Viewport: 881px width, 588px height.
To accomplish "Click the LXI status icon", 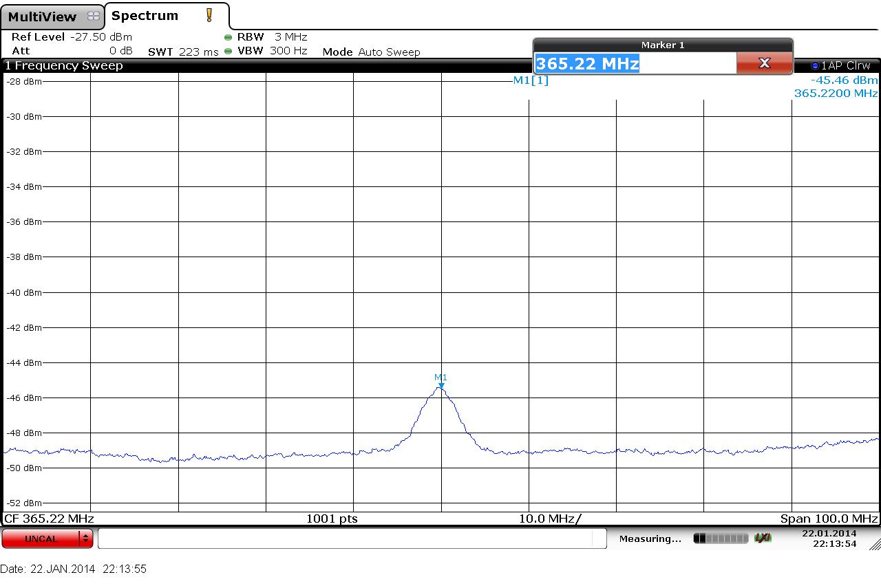I will tap(763, 538).
